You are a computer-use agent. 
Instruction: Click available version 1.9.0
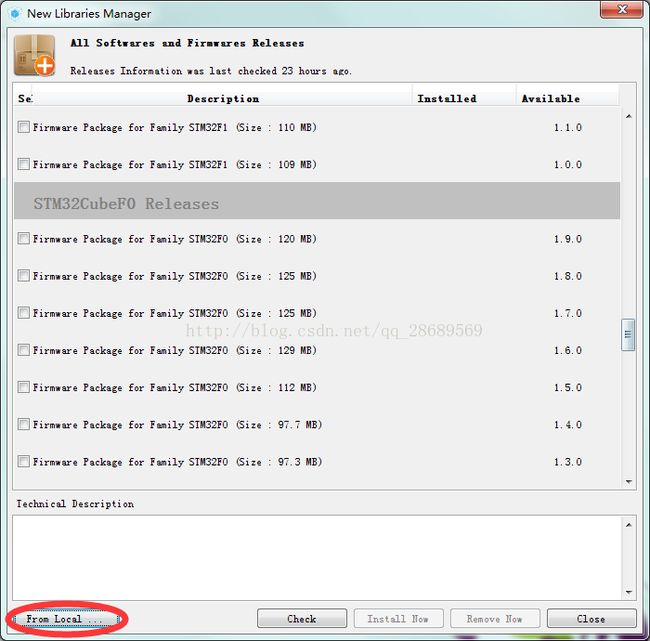568,239
